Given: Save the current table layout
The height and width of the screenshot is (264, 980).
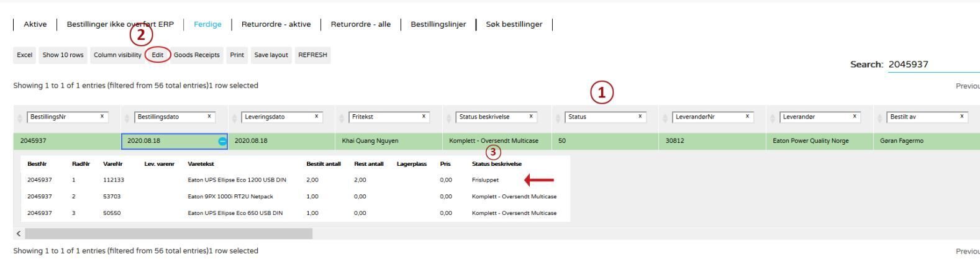Looking at the screenshot, I should [x=271, y=55].
